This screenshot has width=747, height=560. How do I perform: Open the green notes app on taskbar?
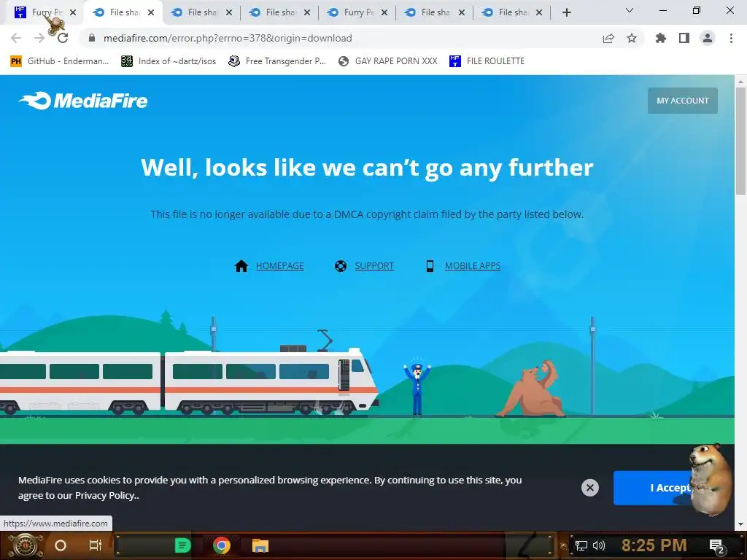pyautogui.click(x=182, y=545)
